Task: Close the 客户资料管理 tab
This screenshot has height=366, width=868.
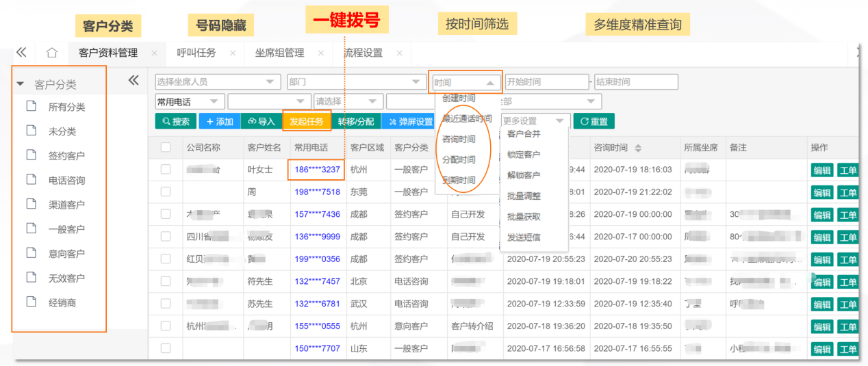Action: pos(155,53)
